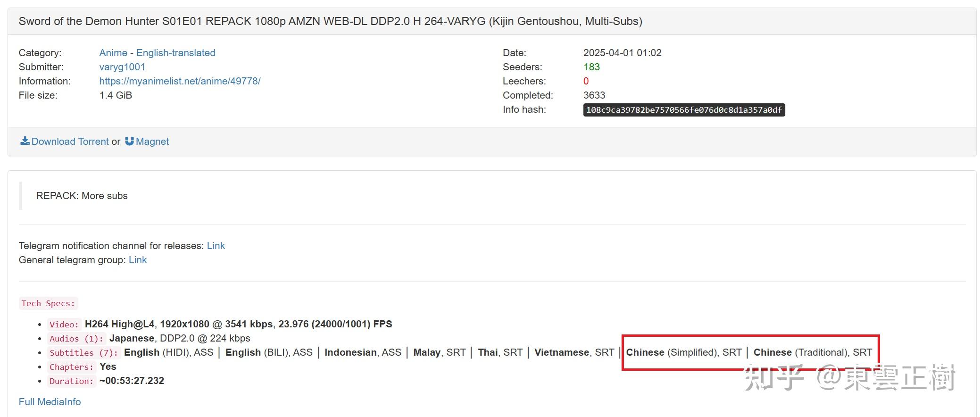Open the Telegram notification channel Link

point(216,246)
